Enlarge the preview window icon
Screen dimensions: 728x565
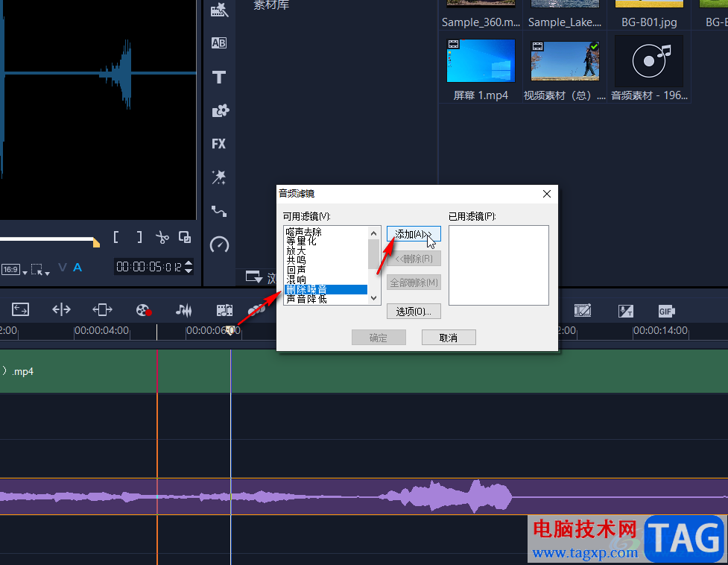point(185,238)
